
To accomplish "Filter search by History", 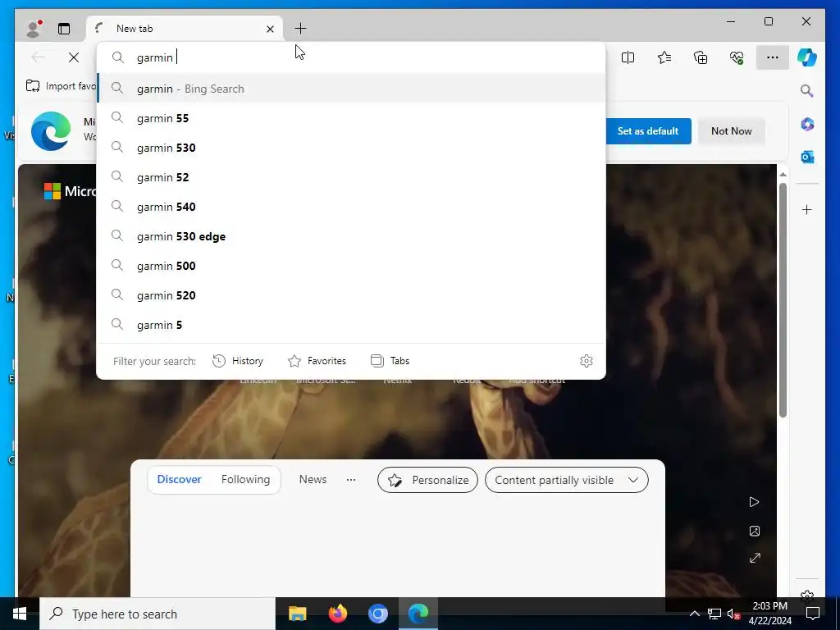I will tap(238, 361).
